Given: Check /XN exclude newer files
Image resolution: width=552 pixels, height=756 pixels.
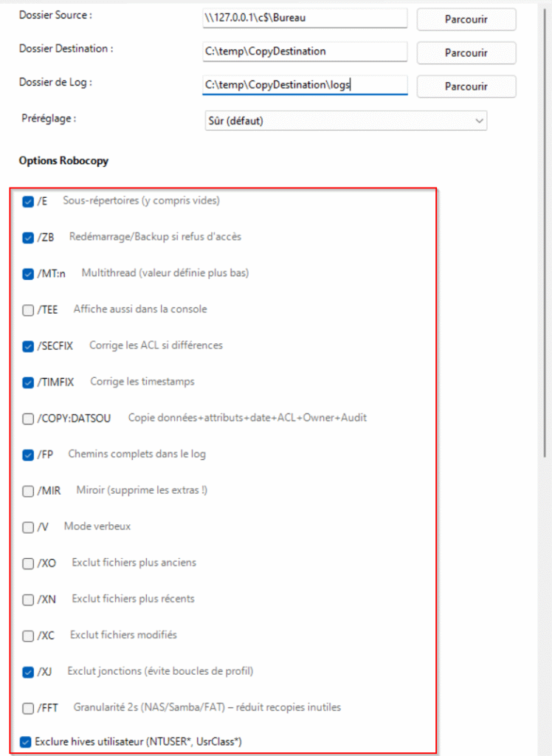Looking at the screenshot, I should coord(28,599).
